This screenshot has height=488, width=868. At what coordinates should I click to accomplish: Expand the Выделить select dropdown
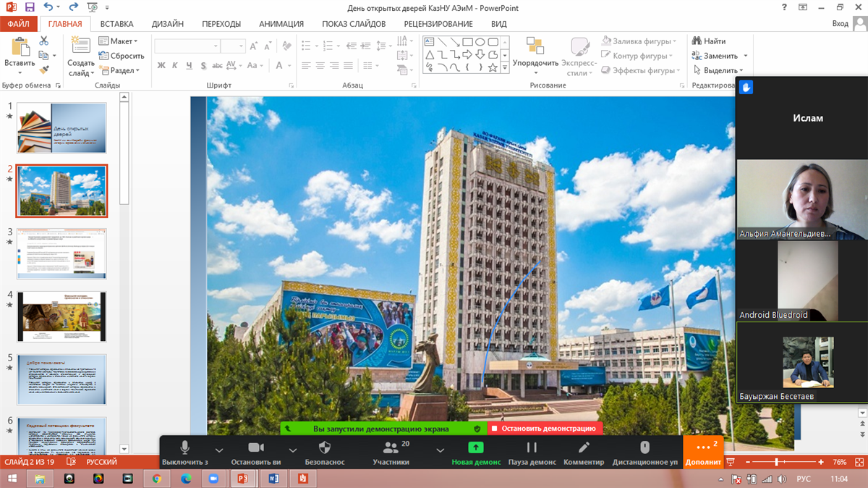coord(720,71)
